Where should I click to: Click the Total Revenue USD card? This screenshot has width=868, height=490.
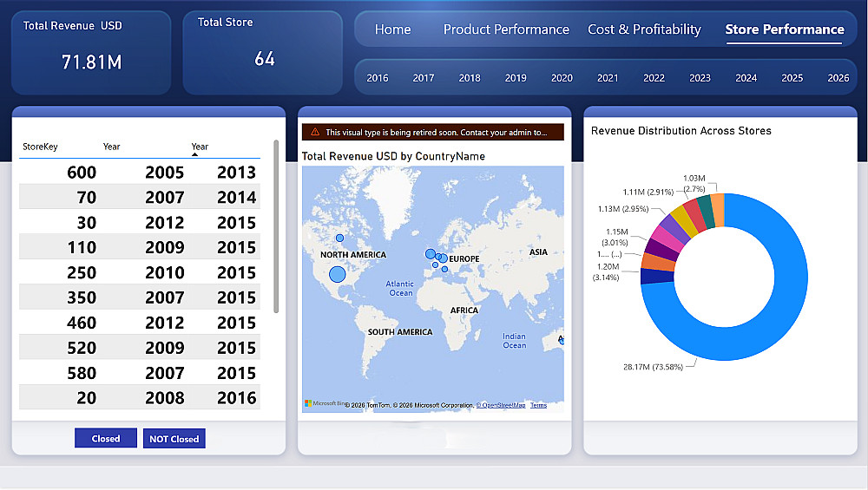[x=91, y=53]
